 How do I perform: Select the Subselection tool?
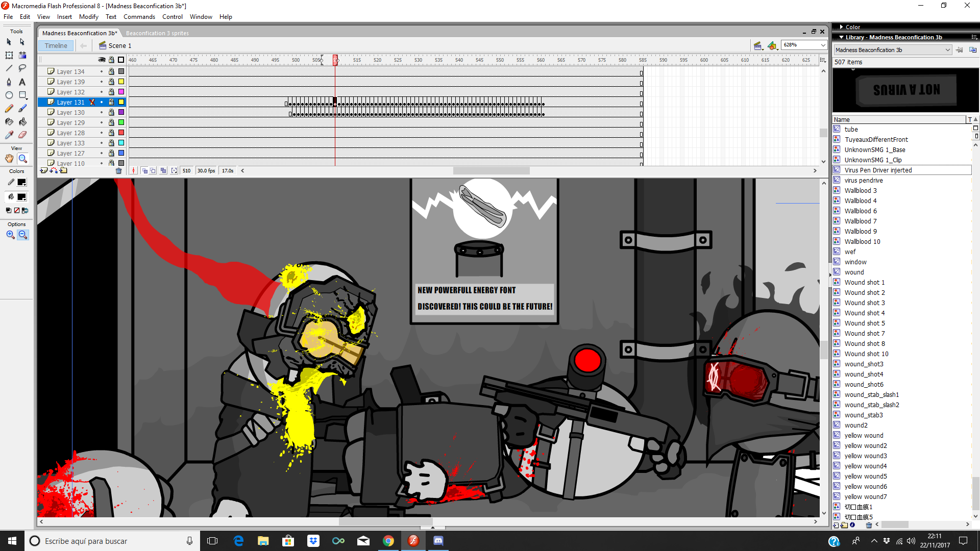click(22, 42)
